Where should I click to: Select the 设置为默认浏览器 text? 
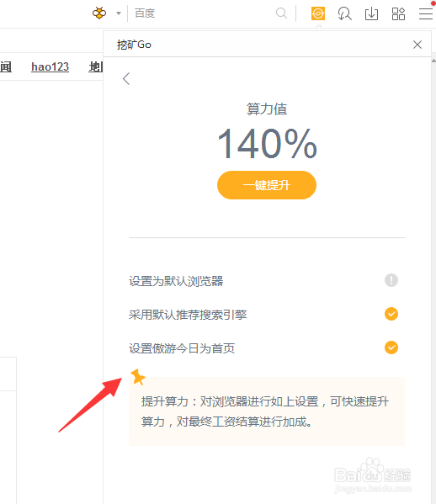pyautogui.click(x=176, y=281)
